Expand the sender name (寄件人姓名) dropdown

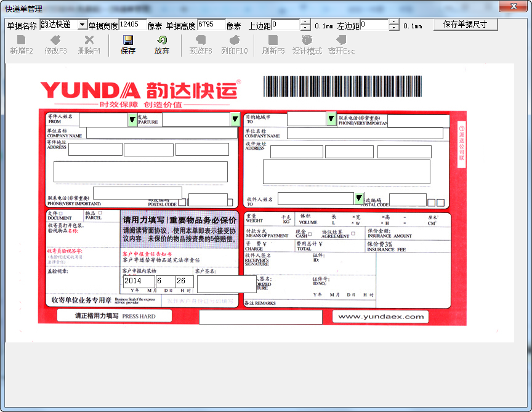pyautogui.click(x=132, y=119)
